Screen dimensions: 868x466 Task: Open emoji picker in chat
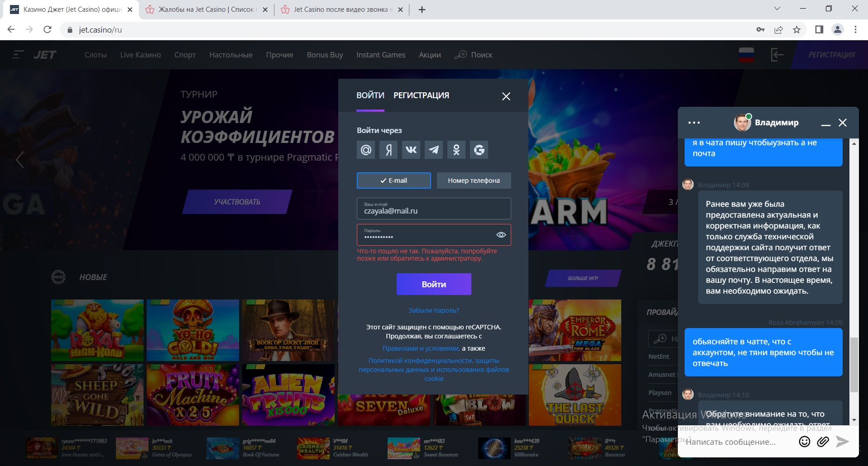(x=805, y=442)
